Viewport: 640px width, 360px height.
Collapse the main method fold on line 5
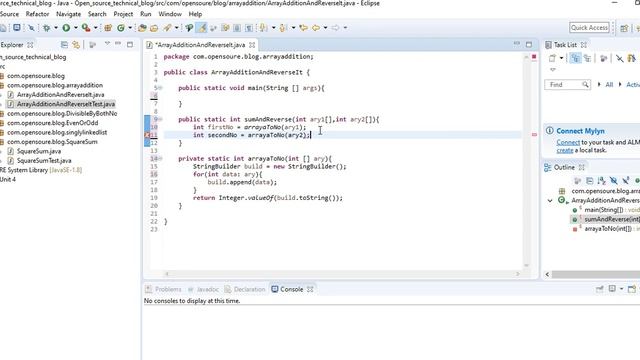160,88
